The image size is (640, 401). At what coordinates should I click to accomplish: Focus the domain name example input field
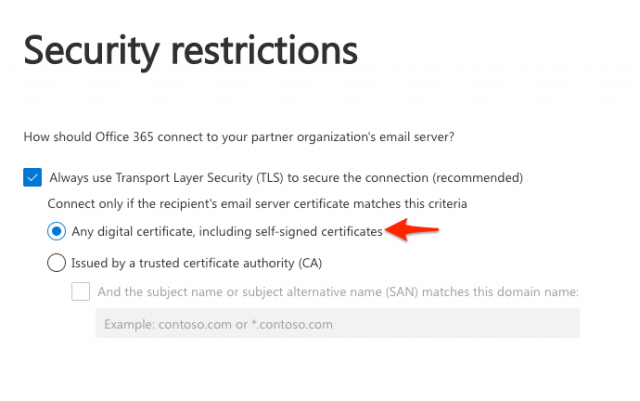[x=338, y=323]
